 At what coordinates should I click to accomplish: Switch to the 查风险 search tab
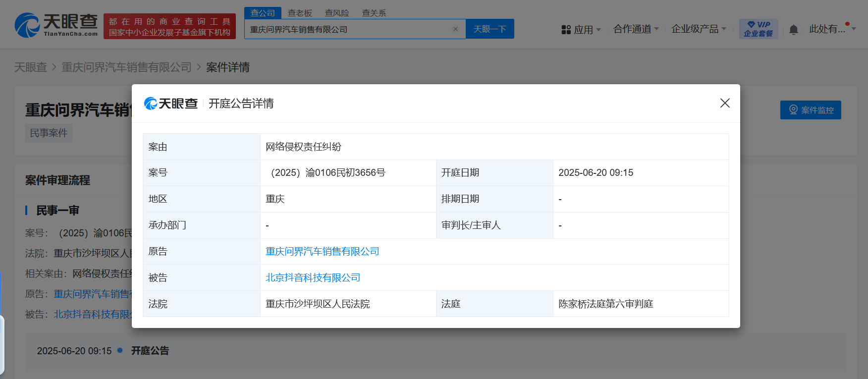337,13
